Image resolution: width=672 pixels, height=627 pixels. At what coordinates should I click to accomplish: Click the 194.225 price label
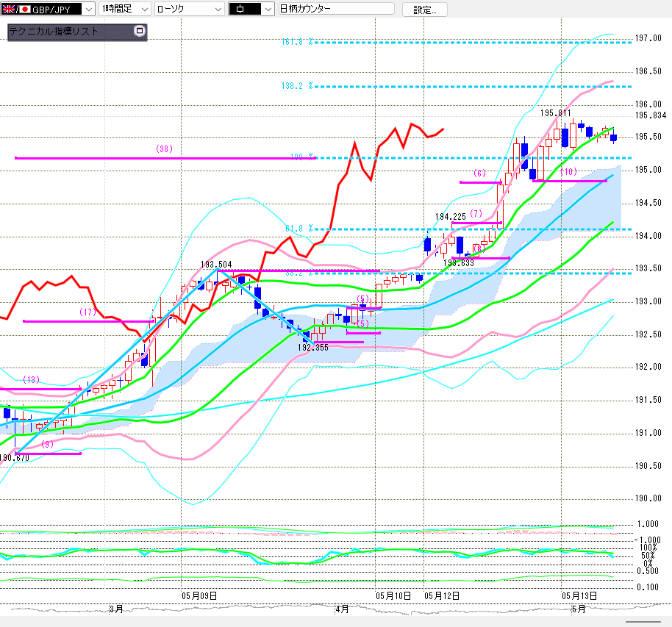pos(451,217)
